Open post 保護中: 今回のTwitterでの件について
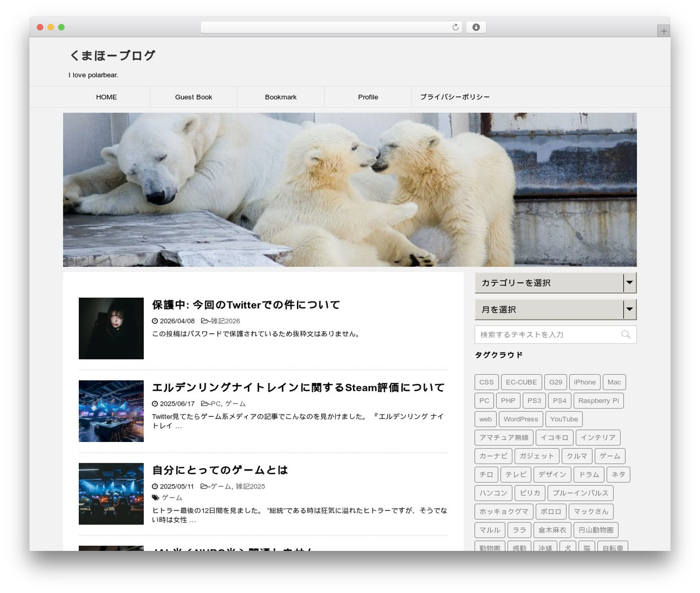The image size is (700, 593). pos(246,305)
